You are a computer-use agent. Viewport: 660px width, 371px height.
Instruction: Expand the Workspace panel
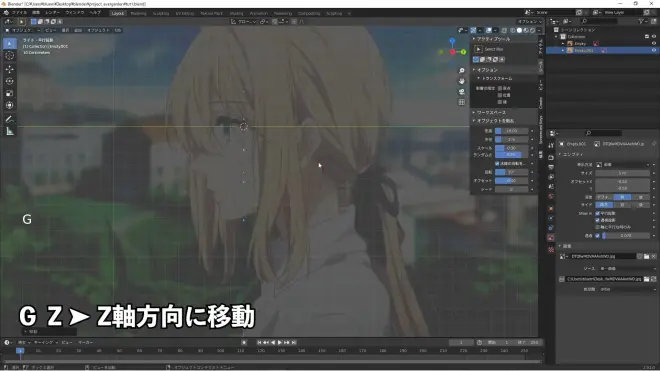pos(474,112)
